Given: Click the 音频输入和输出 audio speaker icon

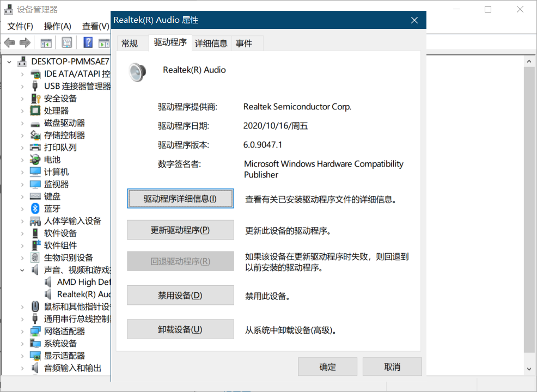Looking at the screenshot, I should tap(35, 368).
